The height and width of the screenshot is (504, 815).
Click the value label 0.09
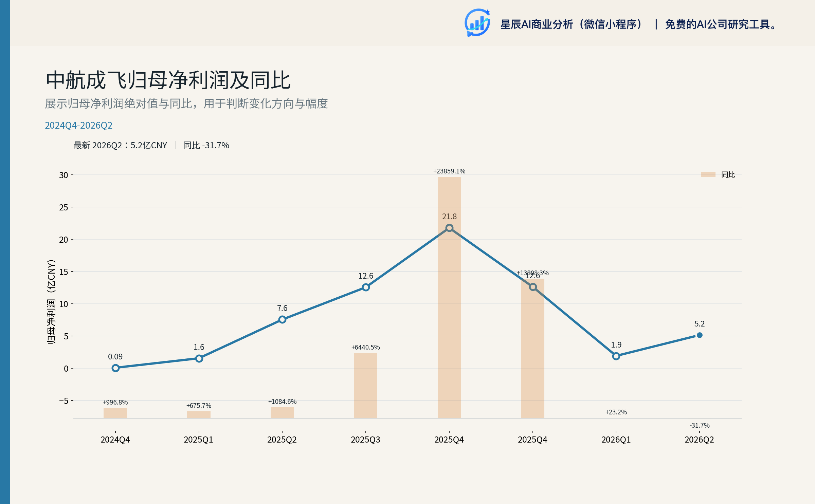click(x=115, y=357)
